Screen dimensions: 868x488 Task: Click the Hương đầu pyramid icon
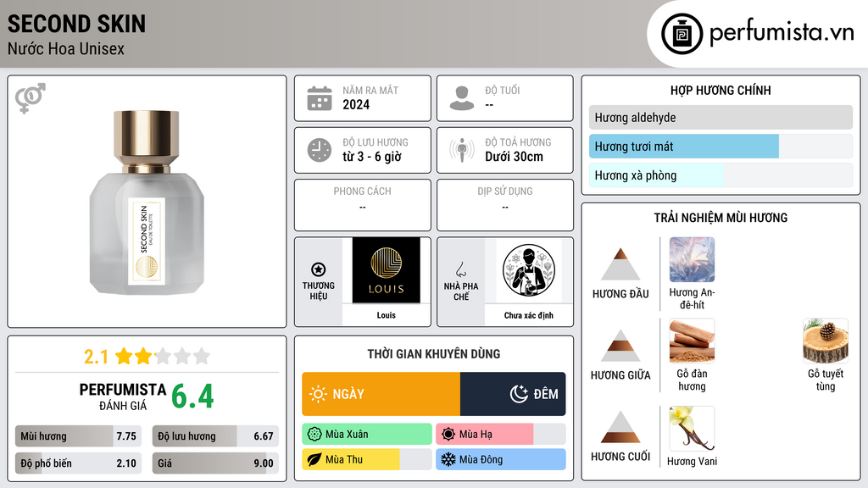click(x=620, y=264)
